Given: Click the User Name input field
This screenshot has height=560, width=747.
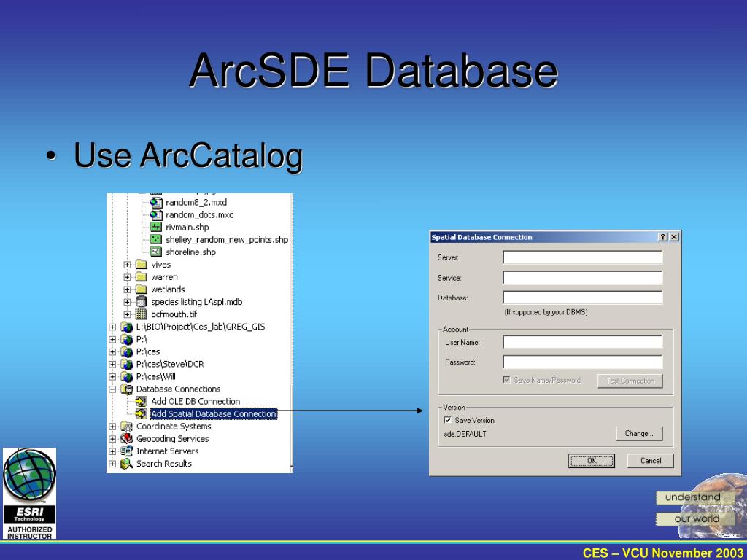Looking at the screenshot, I should pyautogui.click(x=583, y=342).
